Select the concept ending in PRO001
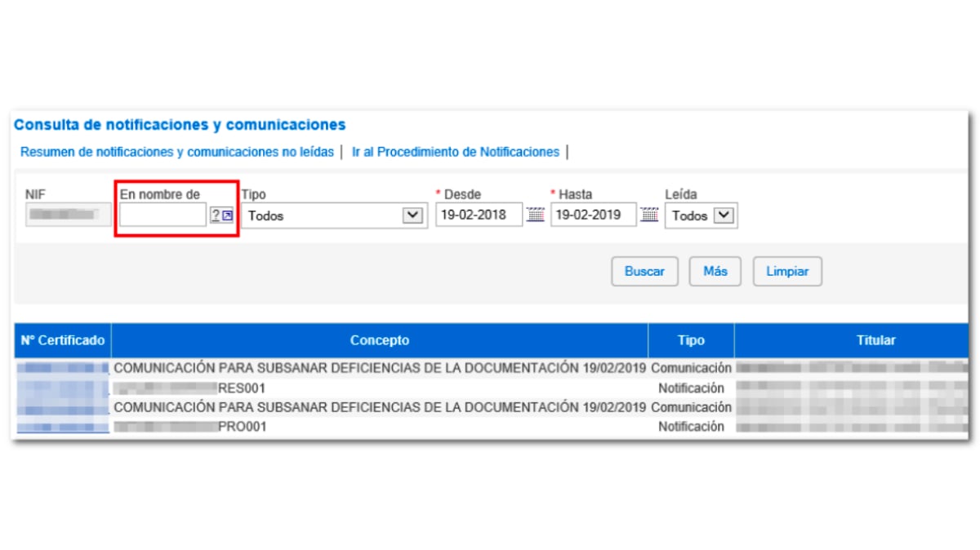 pos(190,426)
